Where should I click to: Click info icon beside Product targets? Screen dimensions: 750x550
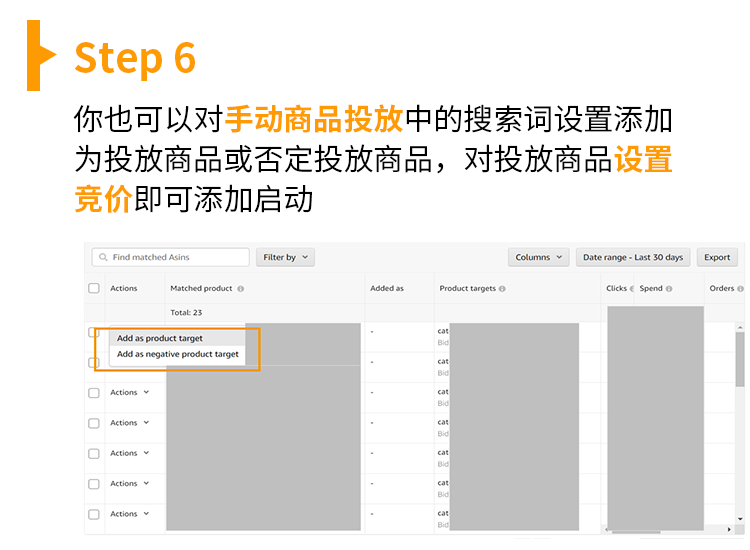pyautogui.click(x=502, y=289)
